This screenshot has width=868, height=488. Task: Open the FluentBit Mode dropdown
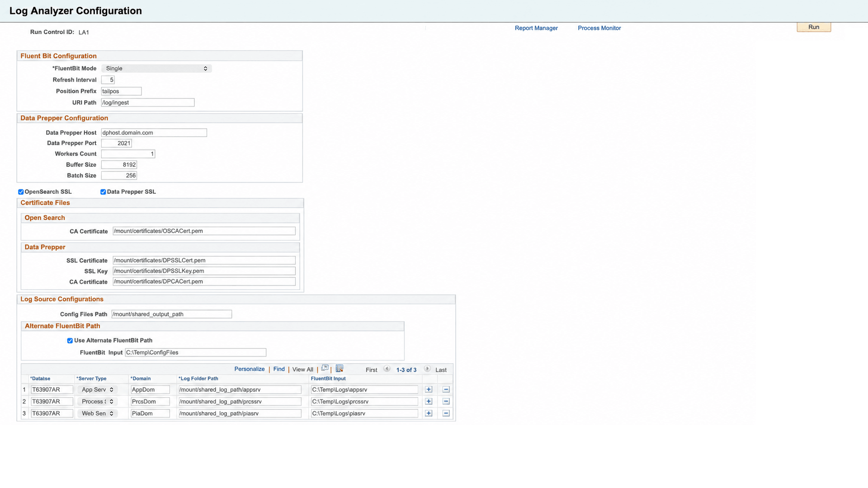pos(156,69)
